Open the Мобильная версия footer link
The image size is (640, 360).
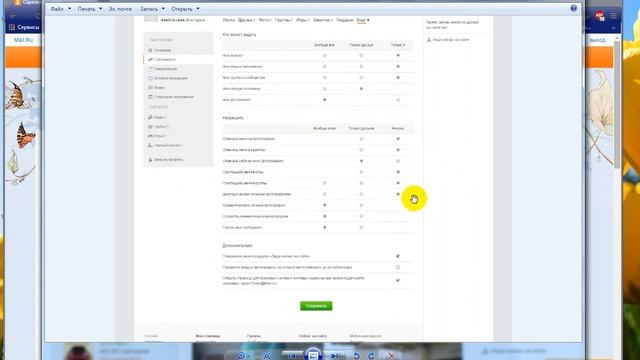click(x=365, y=336)
